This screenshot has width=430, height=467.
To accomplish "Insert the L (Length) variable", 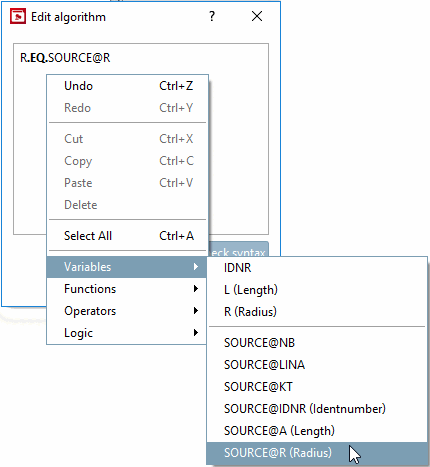I will tap(317, 290).
